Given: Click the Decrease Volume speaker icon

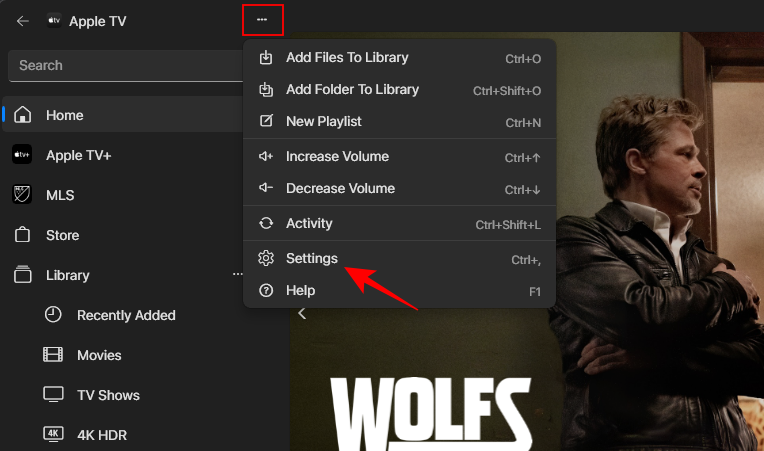Looking at the screenshot, I should point(266,188).
